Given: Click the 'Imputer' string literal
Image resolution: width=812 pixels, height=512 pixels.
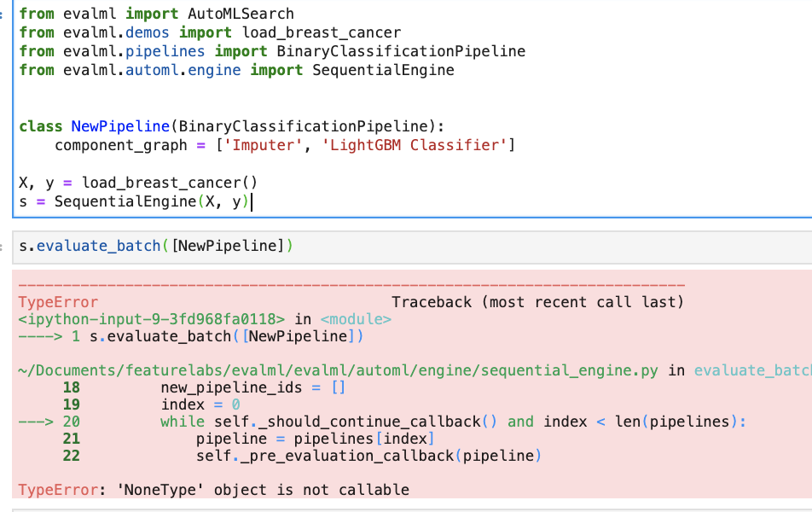Looking at the screenshot, I should [263, 145].
